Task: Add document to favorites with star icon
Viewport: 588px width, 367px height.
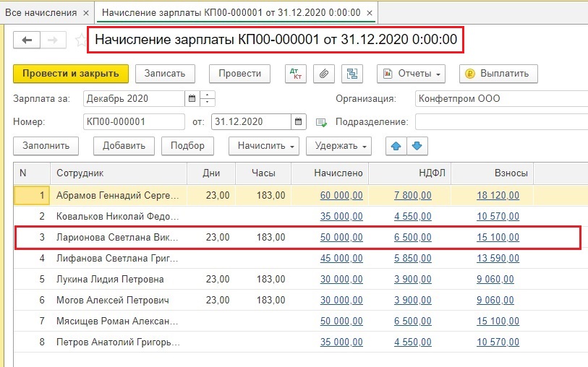Action: [x=81, y=40]
